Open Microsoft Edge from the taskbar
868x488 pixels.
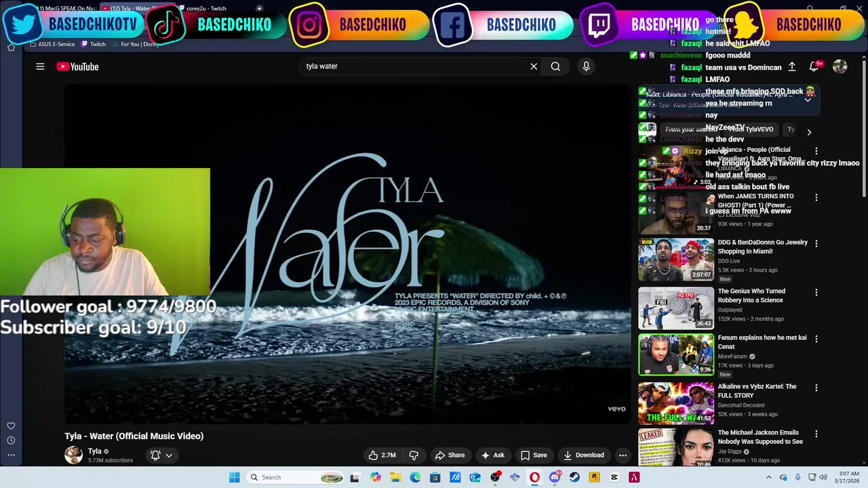click(415, 477)
